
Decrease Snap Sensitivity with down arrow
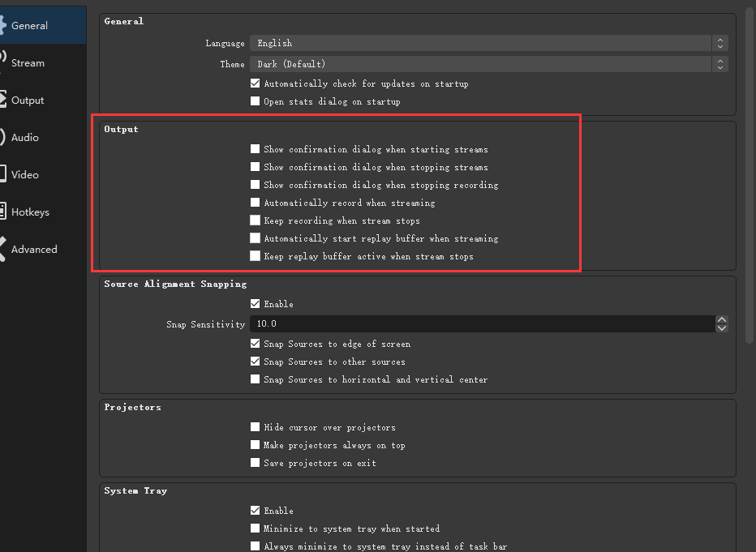(x=722, y=328)
